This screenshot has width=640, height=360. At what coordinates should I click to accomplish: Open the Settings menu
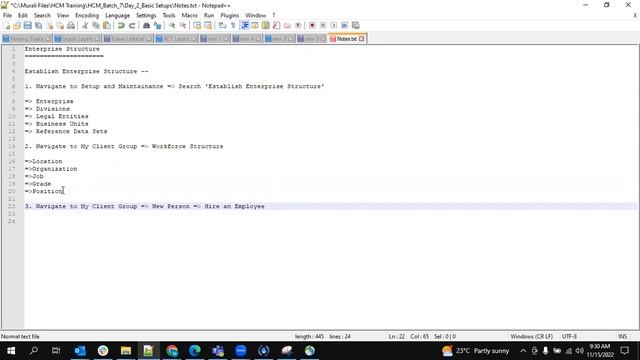[146, 15]
